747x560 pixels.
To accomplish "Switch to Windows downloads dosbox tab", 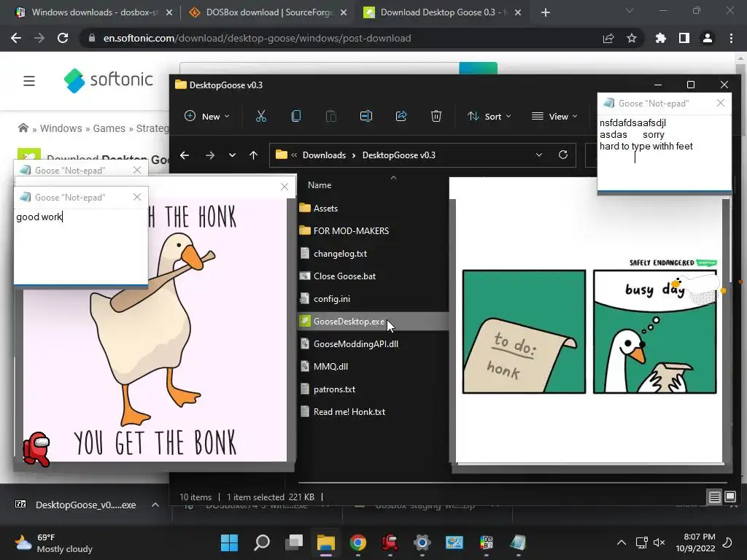I will [93, 12].
